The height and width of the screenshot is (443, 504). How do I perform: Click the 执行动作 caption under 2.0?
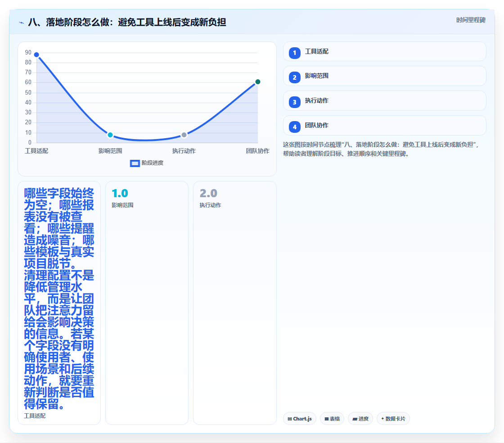[210, 205]
